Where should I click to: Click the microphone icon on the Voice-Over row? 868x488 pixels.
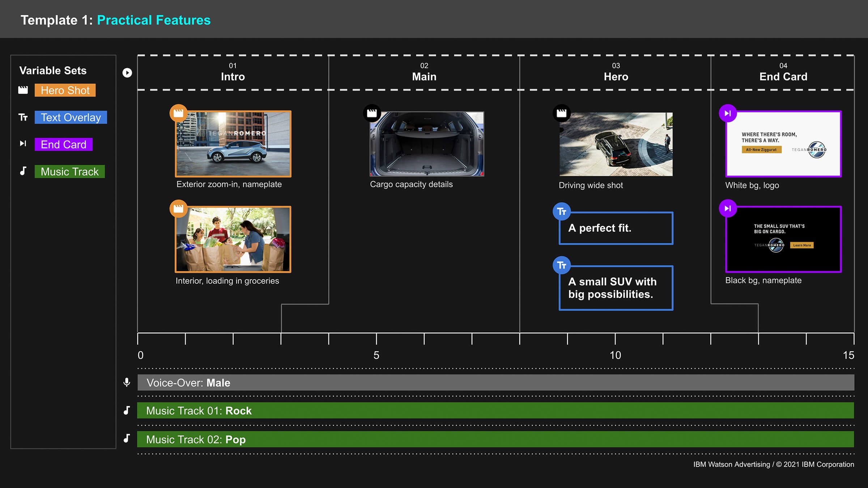click(x=127, y=382)
